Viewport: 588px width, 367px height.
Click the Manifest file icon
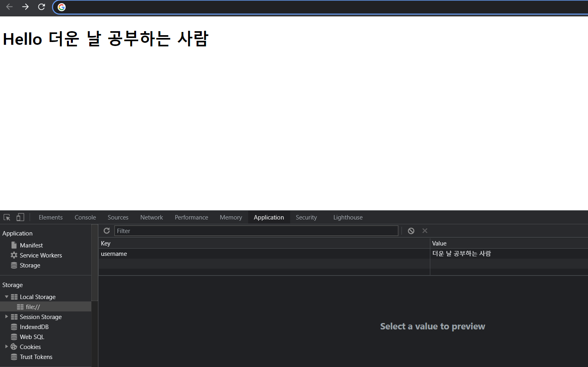[x=14, y=245]
